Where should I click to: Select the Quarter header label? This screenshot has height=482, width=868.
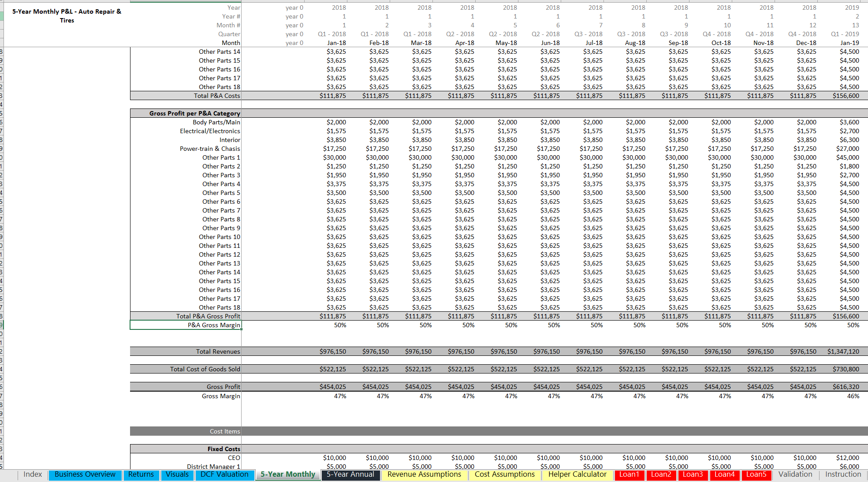click(x=229, y=34)
